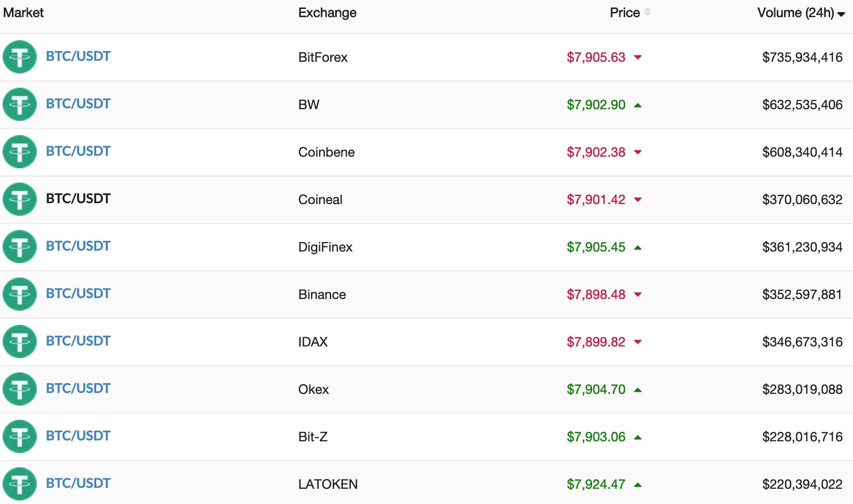Viewport: 853px width, 504px height.
Task: Open the BTC/USDT link for BitForex
Action: 78,56
